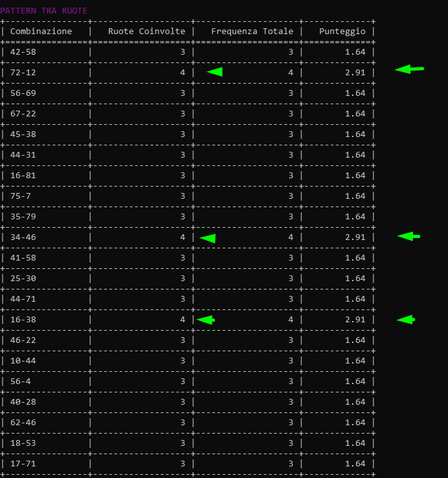The width and height of the screenshot is (448, 478).
Task: Select combination 75-7
Action: (x=21, y=196)
